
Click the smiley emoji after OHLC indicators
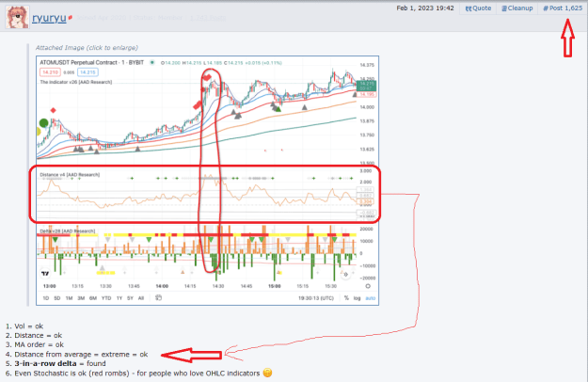coord(267,373)
